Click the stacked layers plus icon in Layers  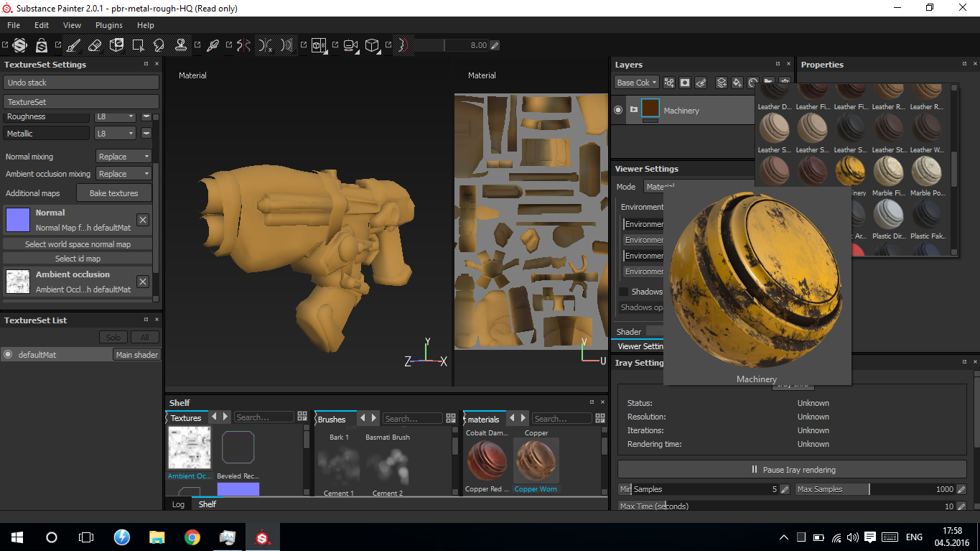[722, 83]
